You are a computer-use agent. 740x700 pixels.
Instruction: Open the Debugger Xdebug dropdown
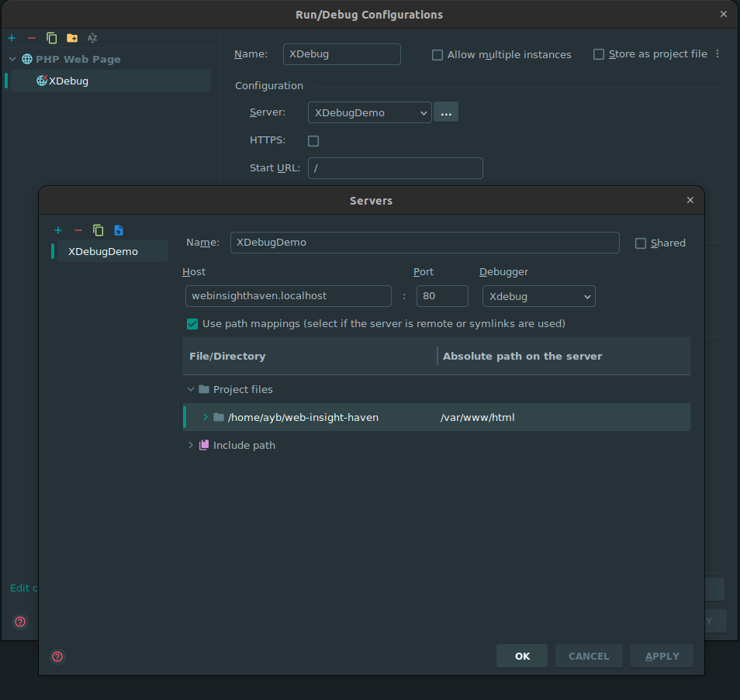pos(538,296)
